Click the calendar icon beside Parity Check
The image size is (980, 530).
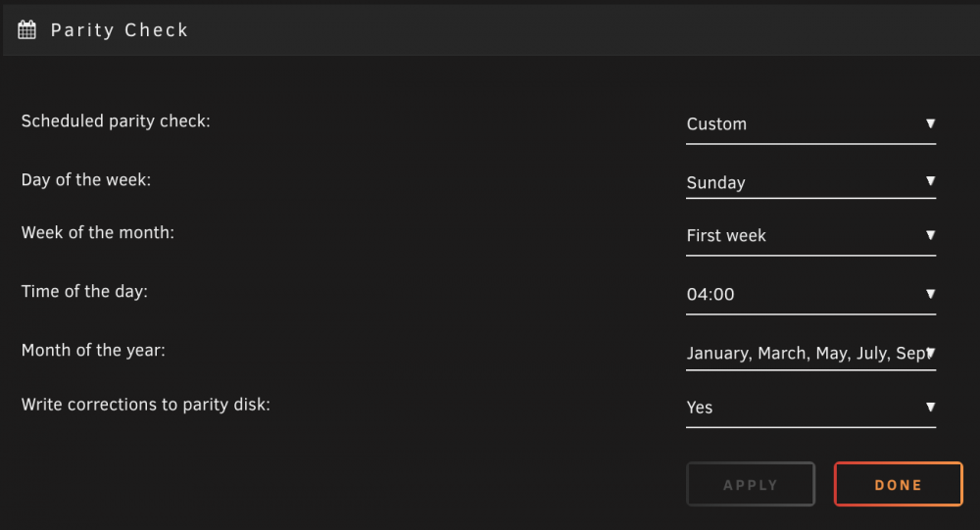[x=26, y=29]
